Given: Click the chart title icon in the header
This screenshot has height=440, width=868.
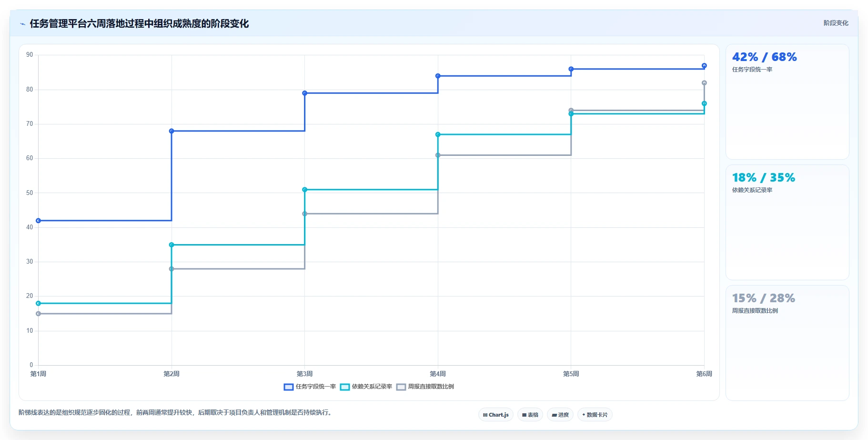Looking at the screenshot, I should [x=22, y=24].
